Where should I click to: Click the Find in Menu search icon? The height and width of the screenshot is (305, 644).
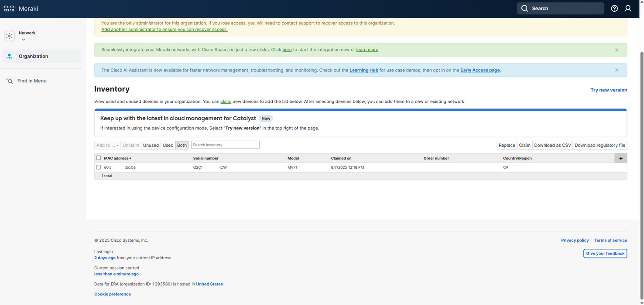click(x=9, y=81)
